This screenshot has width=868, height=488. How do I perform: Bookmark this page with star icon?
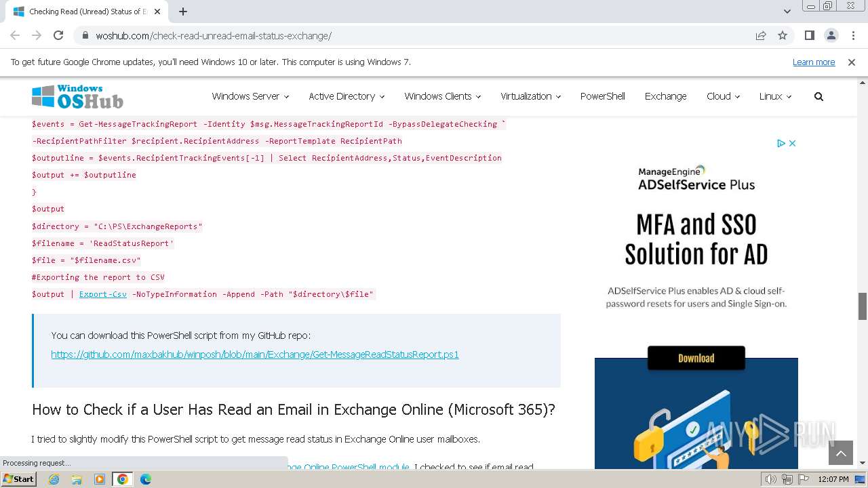point(783,36)
